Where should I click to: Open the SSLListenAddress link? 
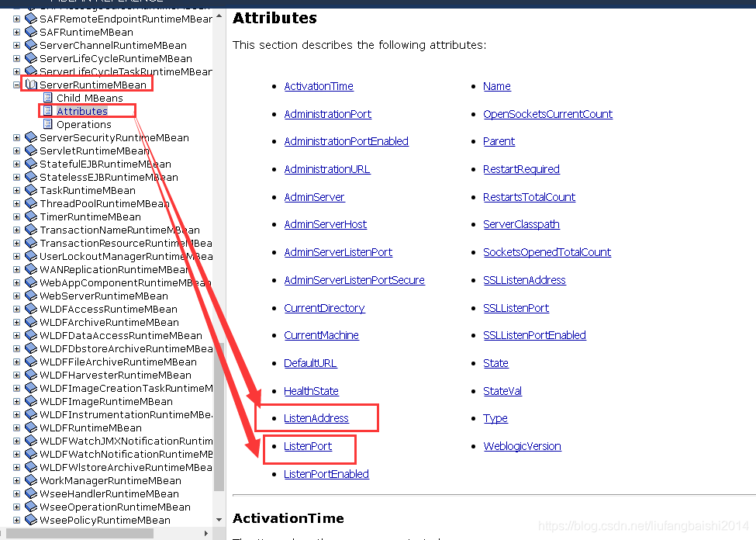[x=525, y=280]
